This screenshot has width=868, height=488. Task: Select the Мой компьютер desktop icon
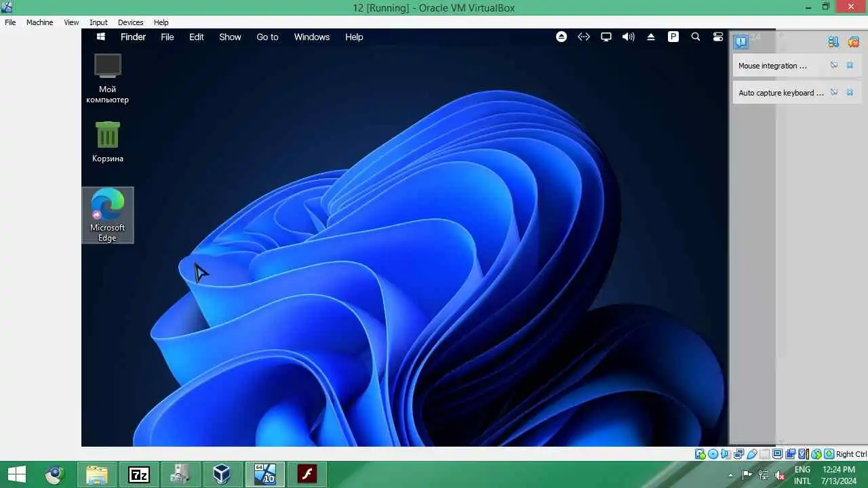(x=107, y=79)
